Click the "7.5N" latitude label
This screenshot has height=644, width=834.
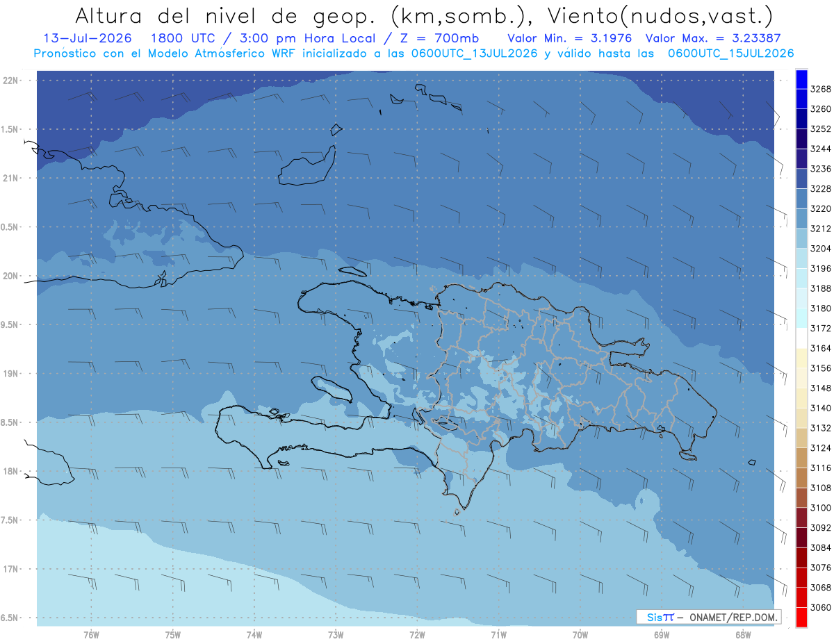[10, 520]
